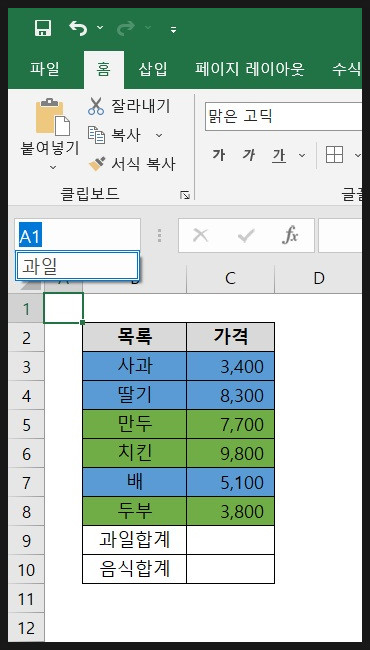
Task: Select the 사과 cell
Action: (x=135, y=366)
